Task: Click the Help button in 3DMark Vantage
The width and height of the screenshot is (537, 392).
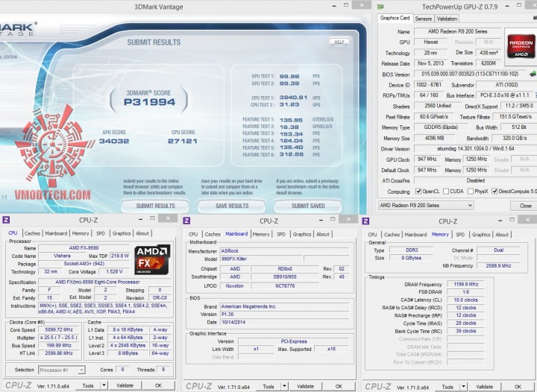Action: (339, 42)
